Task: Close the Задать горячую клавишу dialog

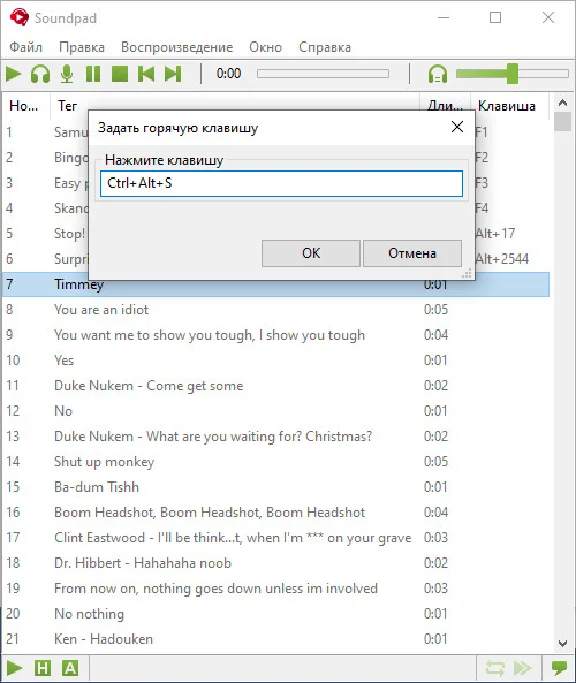Action: click(457, 127)
